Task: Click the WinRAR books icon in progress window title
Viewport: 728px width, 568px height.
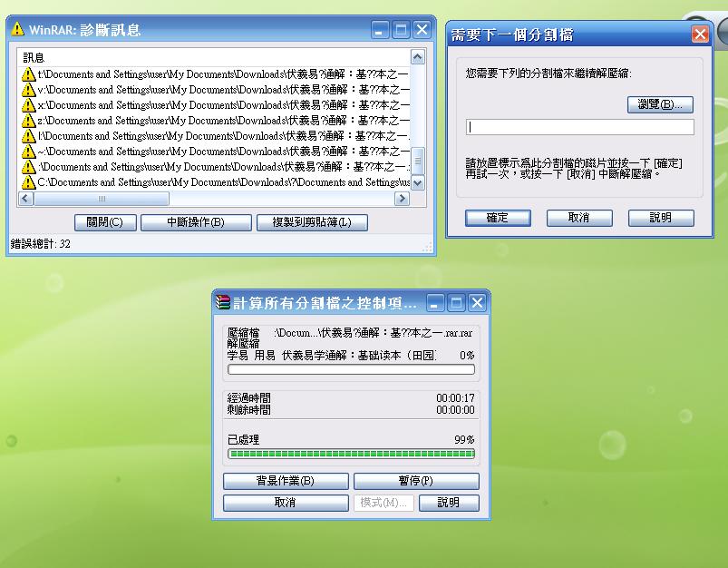Action: [223, 303]
